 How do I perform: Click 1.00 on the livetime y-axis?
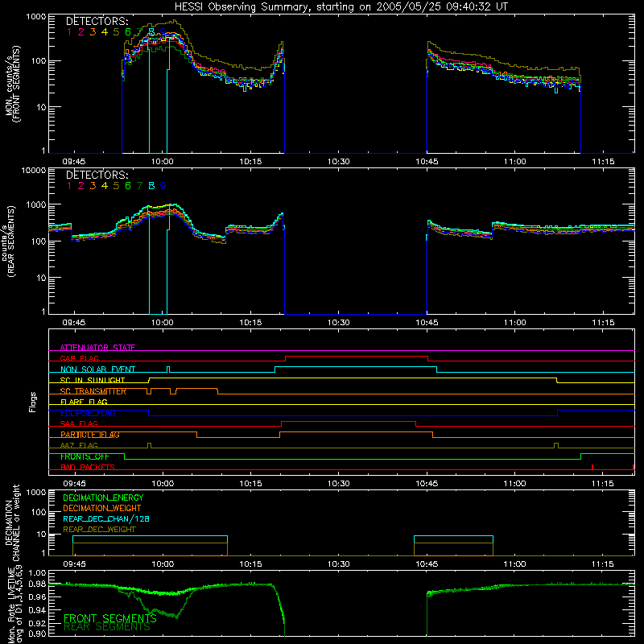37,573
